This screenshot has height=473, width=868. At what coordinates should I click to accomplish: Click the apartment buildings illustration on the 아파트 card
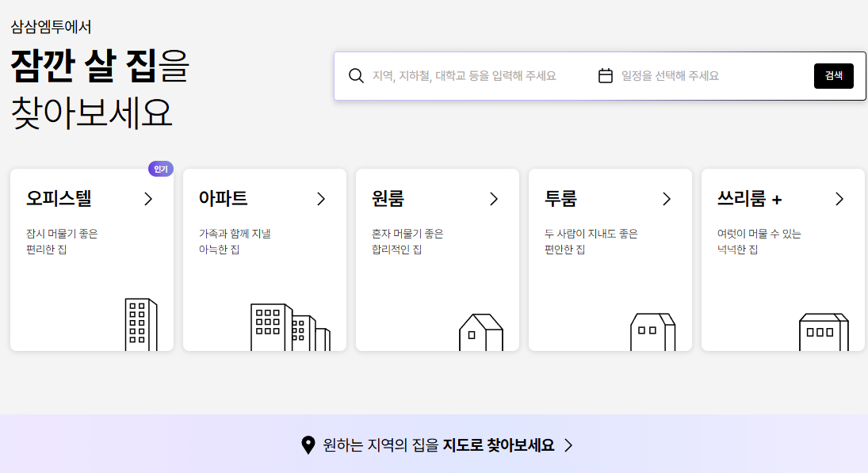click(x=289, y=329)
